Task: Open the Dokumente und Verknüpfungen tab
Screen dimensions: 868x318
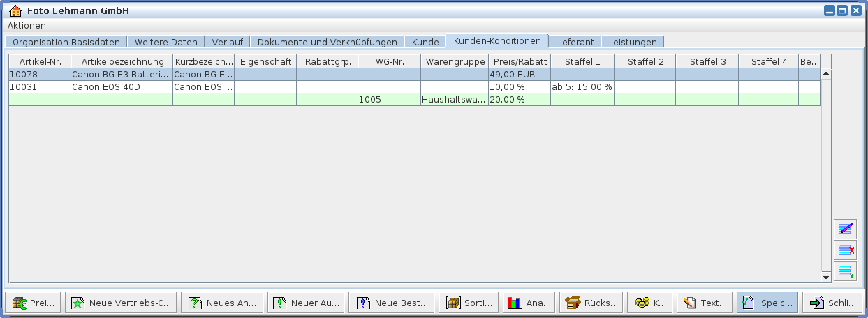Action: [327, 42]
